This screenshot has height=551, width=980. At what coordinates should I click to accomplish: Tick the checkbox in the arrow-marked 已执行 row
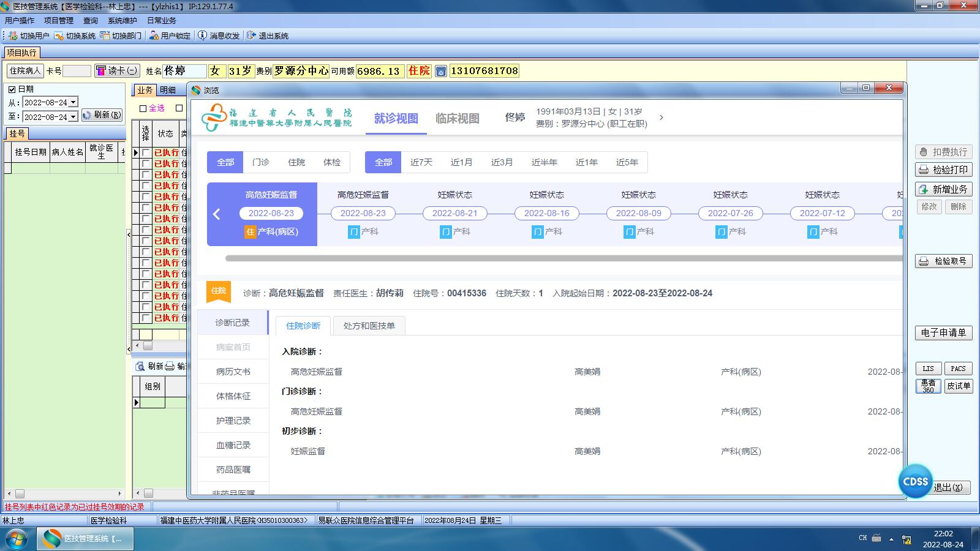tap(146, 152)
